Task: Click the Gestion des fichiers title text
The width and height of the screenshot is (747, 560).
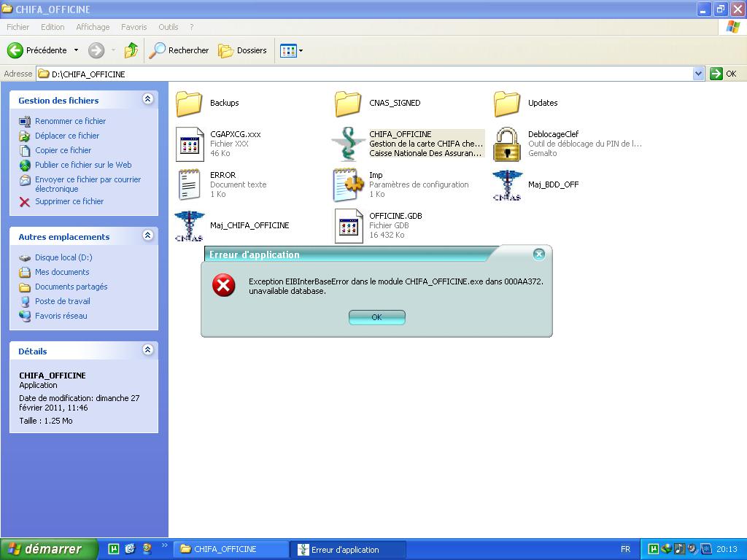Action: click(x=58, y=101)
